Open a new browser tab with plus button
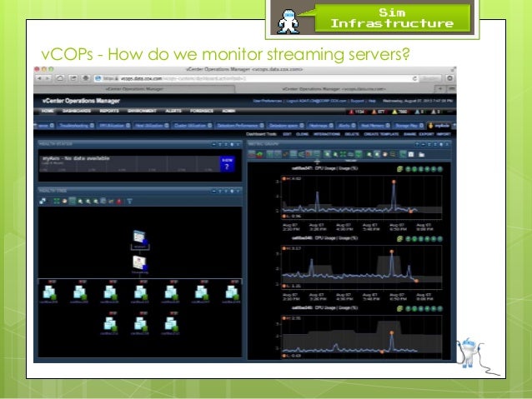 click(x=440, y=89)
